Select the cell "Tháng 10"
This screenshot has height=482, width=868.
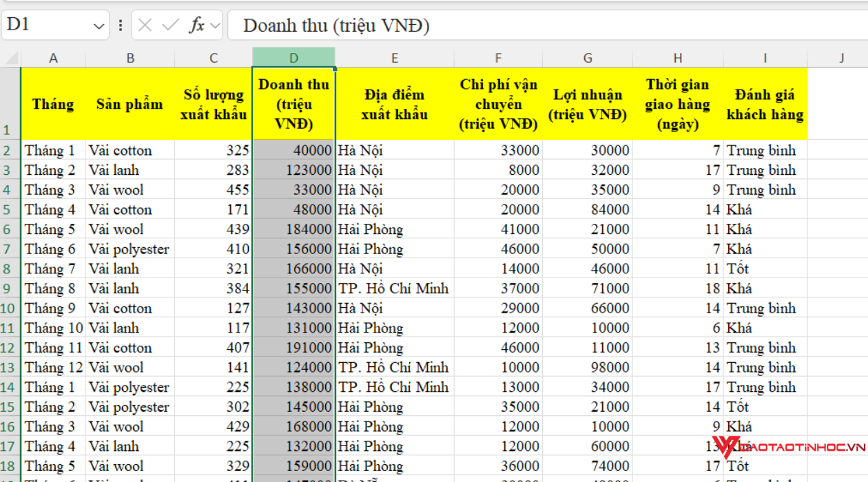click(x=53, y=328)
